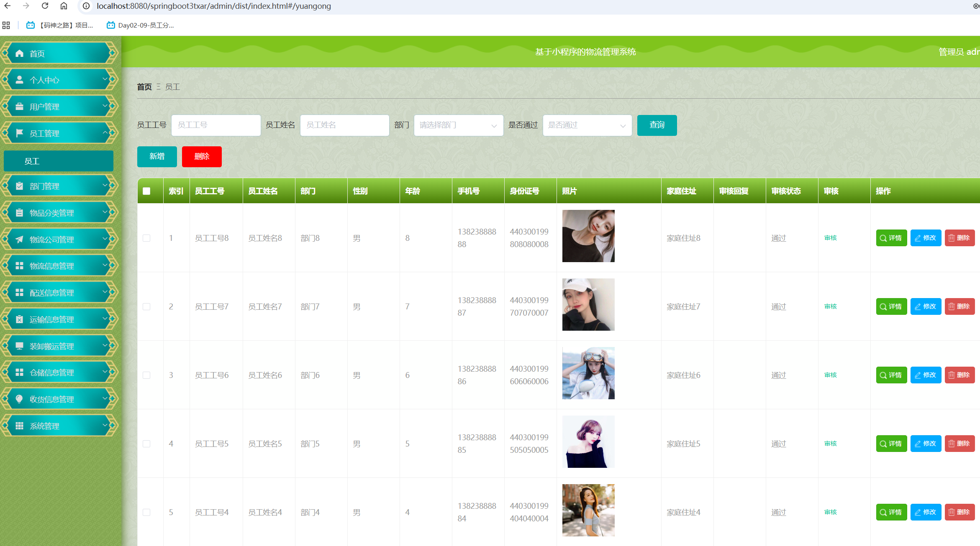Open the 是否通过 dropdown
Viewport: 980px width, 546px height.
(587, 125)
